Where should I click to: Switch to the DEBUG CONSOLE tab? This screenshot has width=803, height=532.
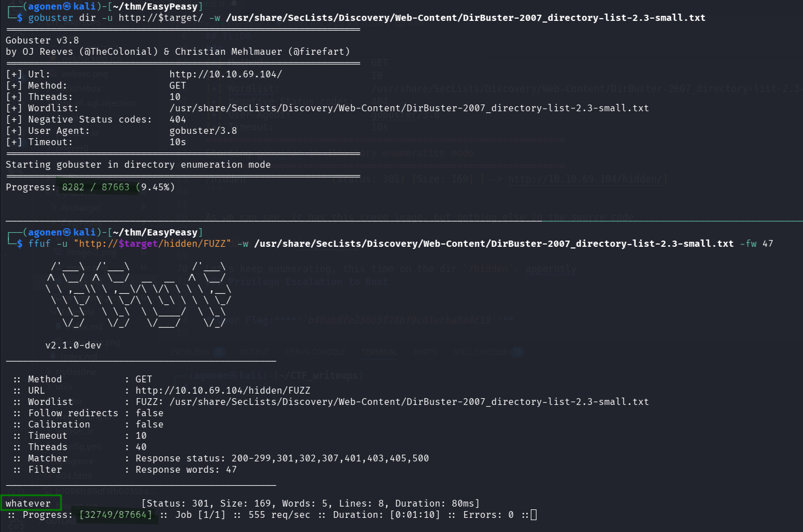click(x=315, y=351)
